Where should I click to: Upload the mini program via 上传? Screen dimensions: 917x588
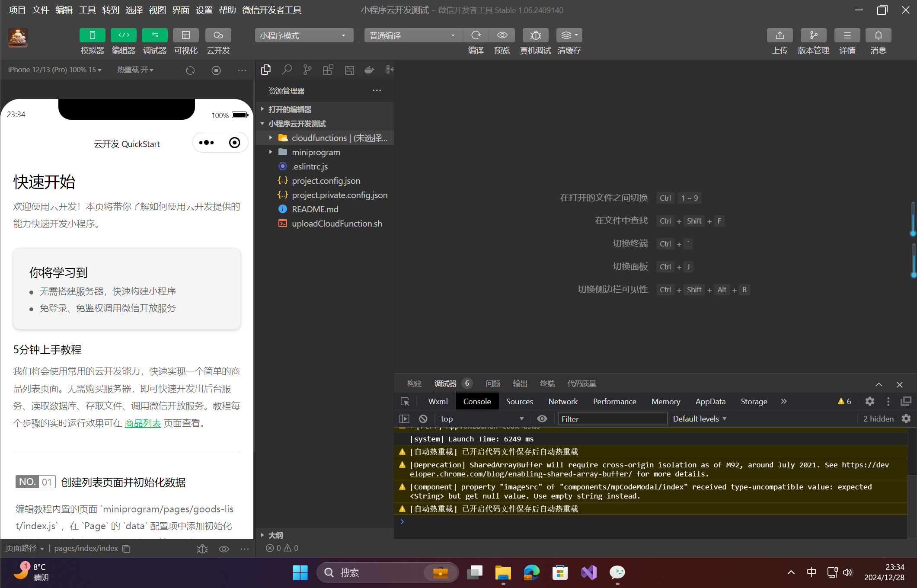pyautogui.click(x=780, y=41)
